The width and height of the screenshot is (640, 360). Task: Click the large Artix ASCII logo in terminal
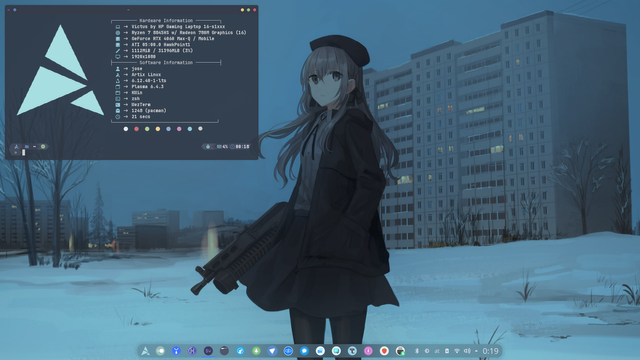click(61, 70)
